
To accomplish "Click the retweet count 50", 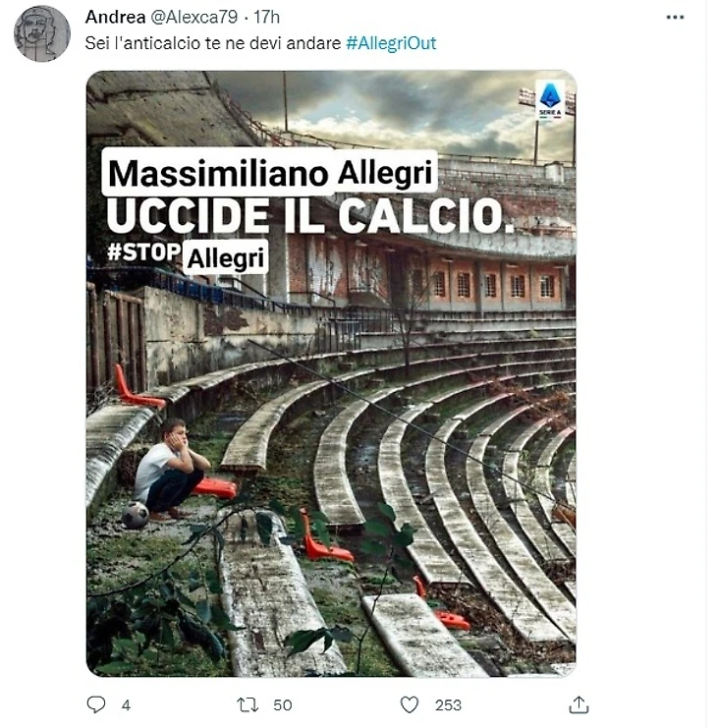I will pyautogui.click(x=282, y=705).
